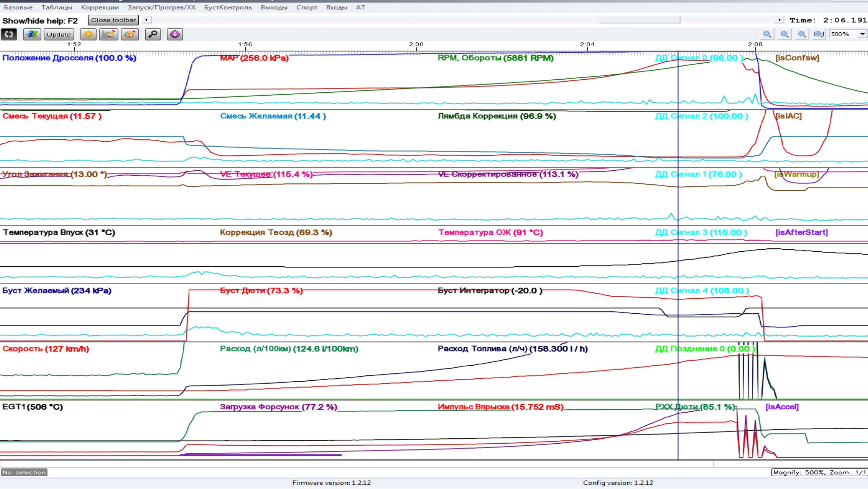The height and width of the screenshot is (489, 868).
Task: Click the orange gear settings icon
Action: [88, 34]
